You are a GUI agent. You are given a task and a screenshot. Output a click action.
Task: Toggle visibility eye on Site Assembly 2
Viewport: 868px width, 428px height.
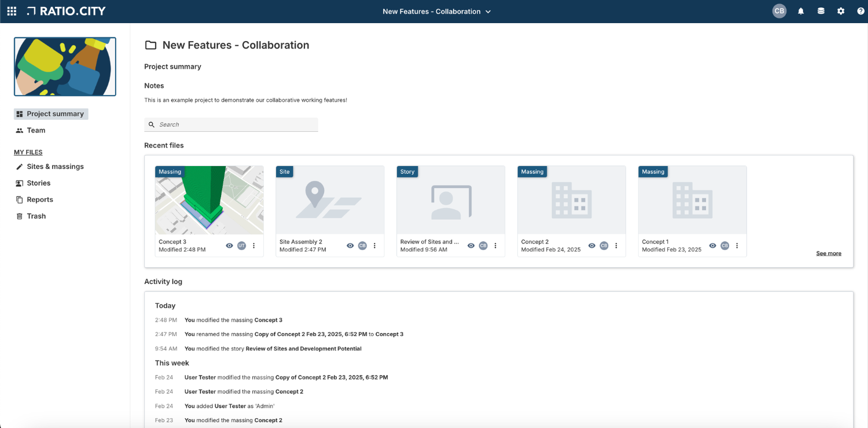350,246
